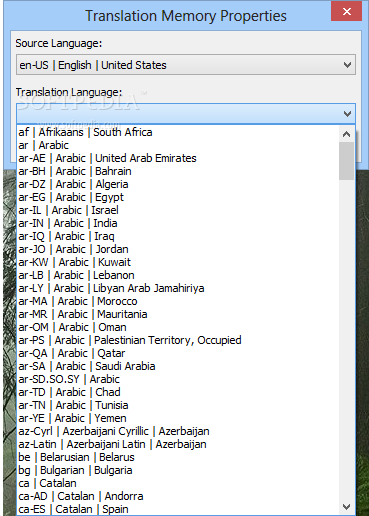Pick 'ar-LB | Arabic | Lebanon'

[x=178, y=275]
